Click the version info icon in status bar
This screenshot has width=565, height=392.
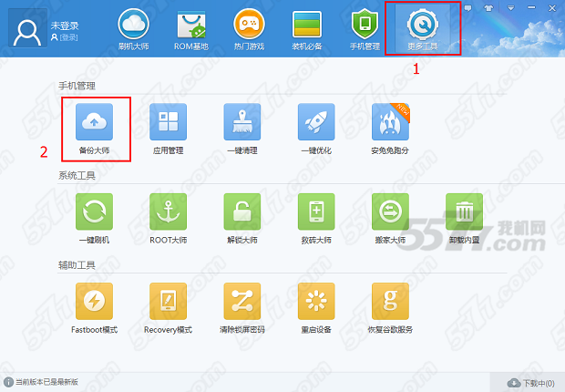click(8, 382)
